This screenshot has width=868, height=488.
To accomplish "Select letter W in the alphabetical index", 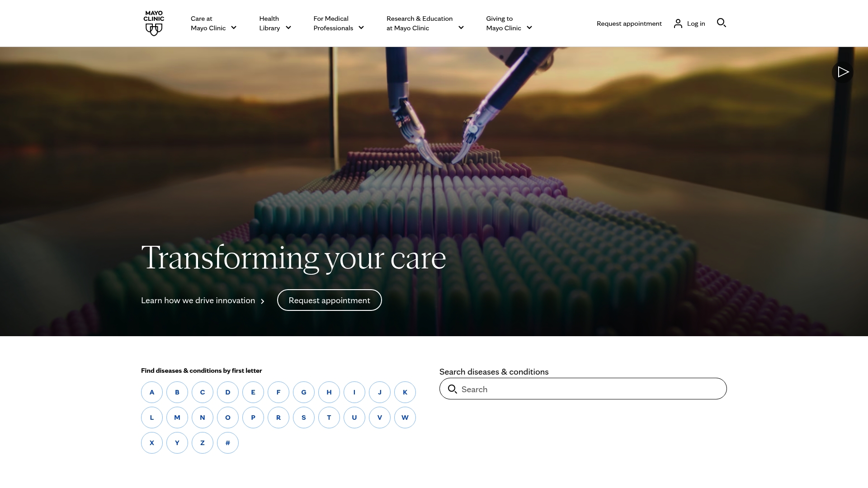I will (405, 418).
